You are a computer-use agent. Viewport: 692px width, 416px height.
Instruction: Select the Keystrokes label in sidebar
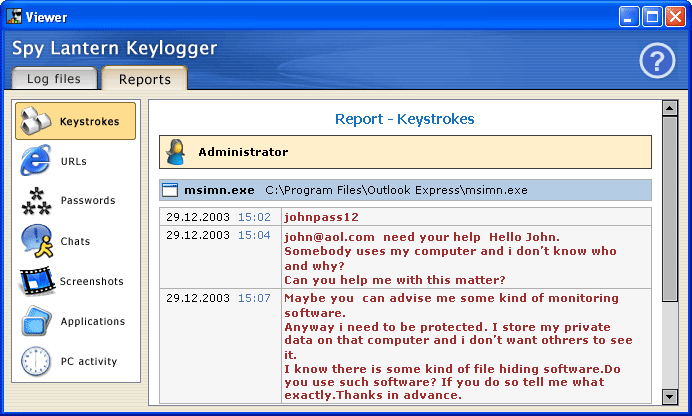click(90, 121)
